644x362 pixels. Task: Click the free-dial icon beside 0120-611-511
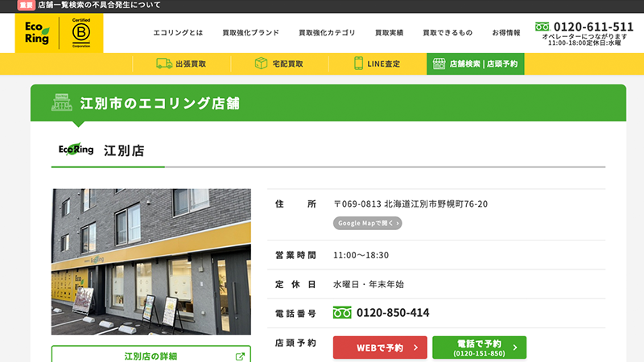pos(542,27)
